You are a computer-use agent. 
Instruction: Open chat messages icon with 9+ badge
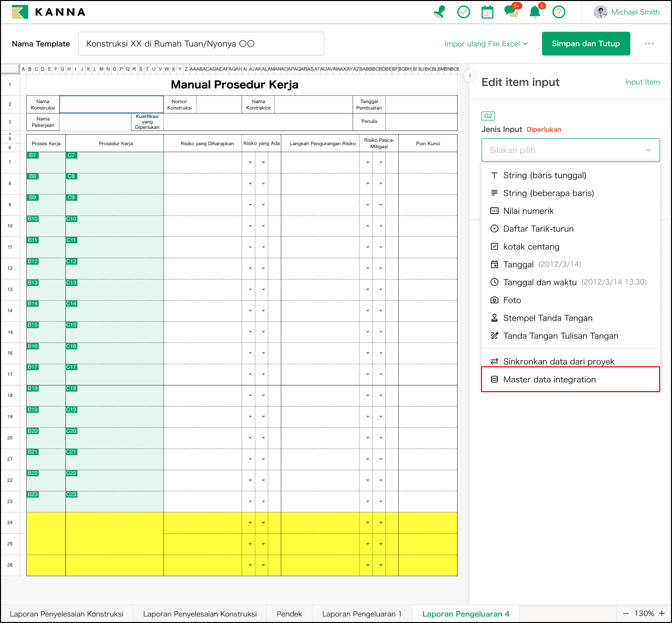(x=511, y=12)
